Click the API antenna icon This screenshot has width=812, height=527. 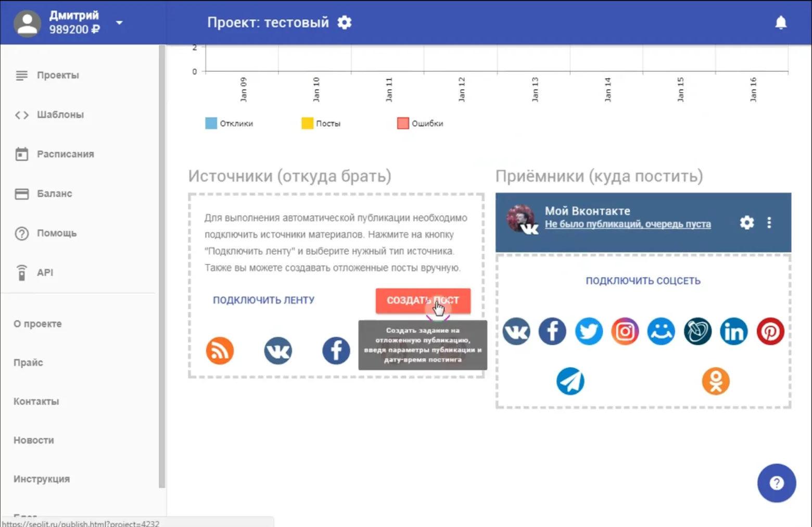point(21,272)
